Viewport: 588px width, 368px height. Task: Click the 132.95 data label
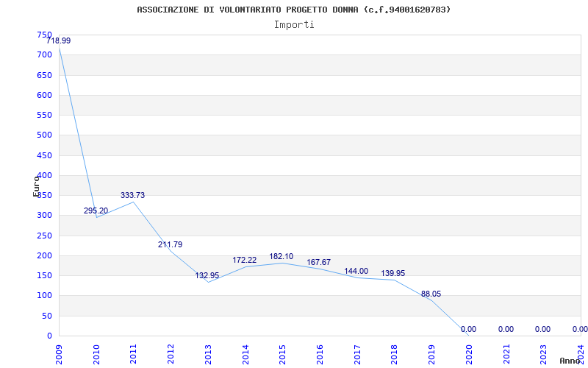[207, 275]
